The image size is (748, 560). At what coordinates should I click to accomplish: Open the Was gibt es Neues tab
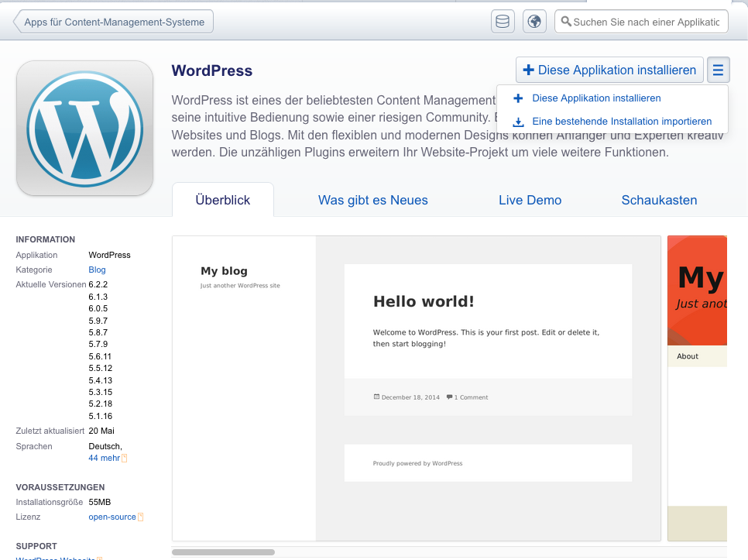373,200
